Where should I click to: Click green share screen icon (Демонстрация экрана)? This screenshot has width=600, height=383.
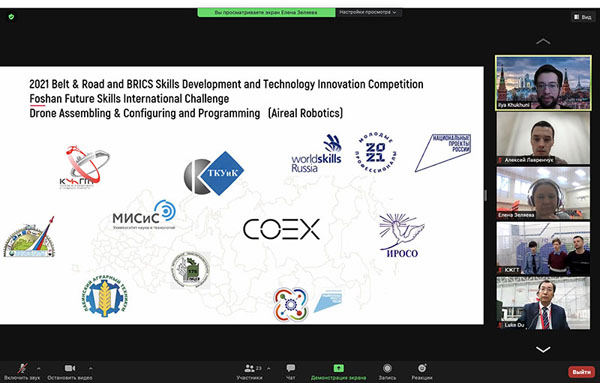tap(338, 368)
